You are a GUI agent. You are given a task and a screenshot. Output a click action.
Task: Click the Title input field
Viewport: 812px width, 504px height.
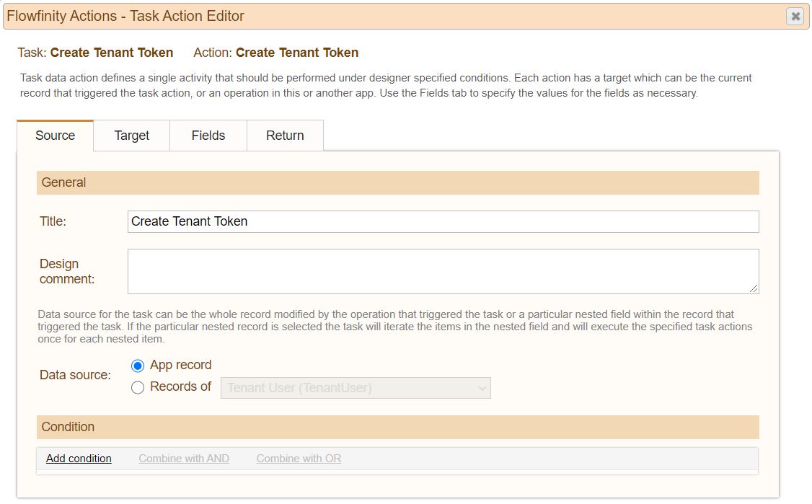(x=443, y=221)
